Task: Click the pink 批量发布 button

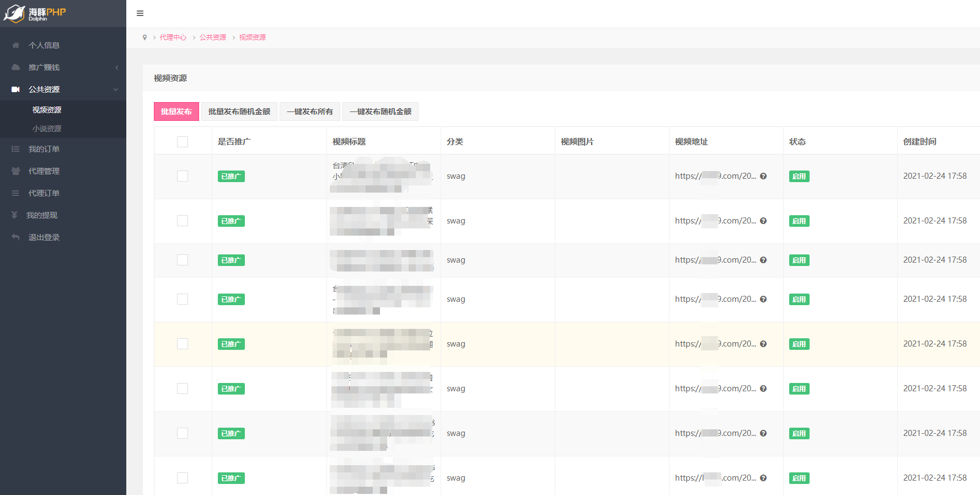Action: 176,111
